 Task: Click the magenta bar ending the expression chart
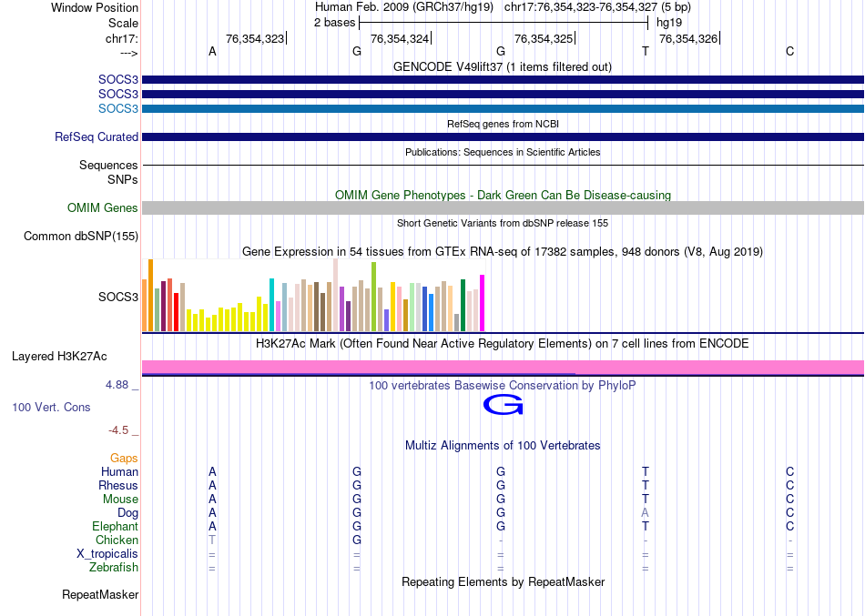(x=483, y=303)
